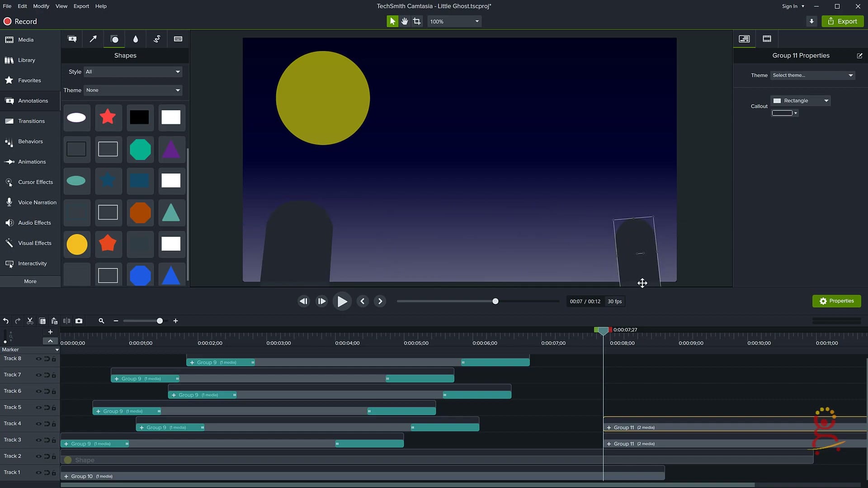The width and height of the screenshot is (868, 488).
Task: Hide Track 8 with its eye toggle
Action: [x=39, y=359]
